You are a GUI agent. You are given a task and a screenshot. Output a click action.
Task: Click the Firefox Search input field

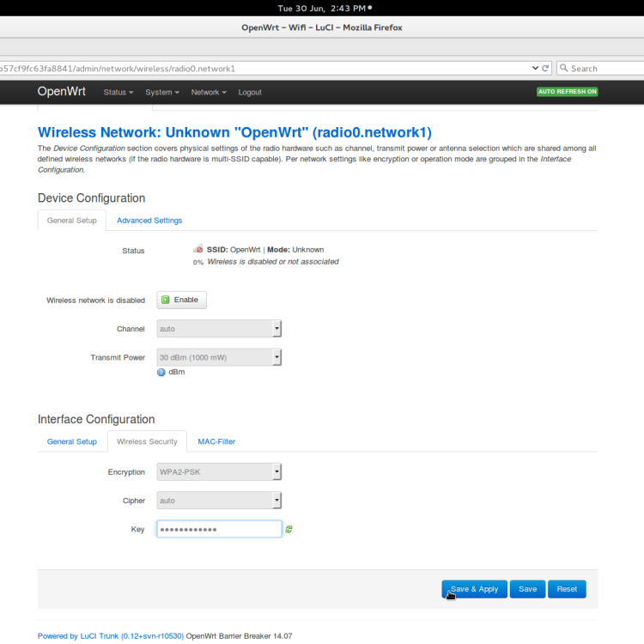(x=601, y=68)
